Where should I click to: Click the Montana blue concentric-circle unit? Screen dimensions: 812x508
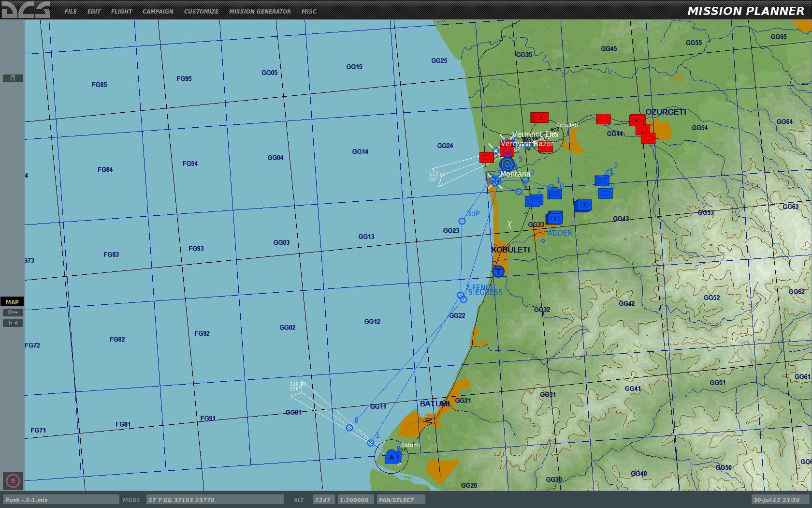(x=507, y=164)
